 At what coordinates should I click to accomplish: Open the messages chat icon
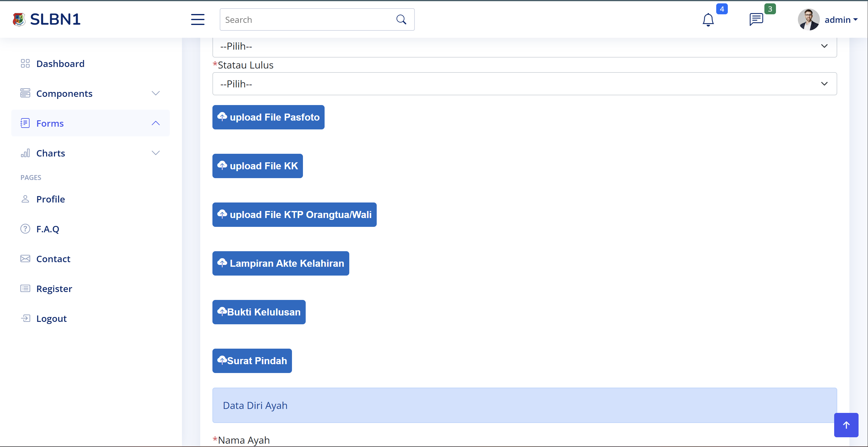tap(756, 19)
